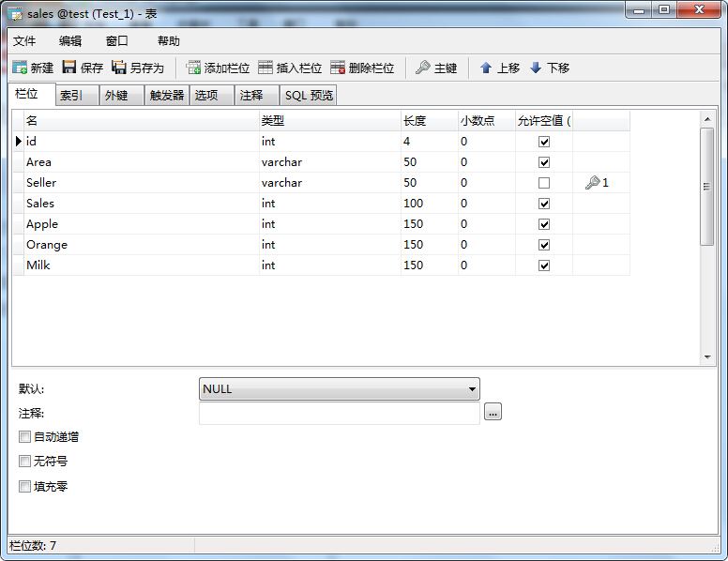Open the 编辑 menu
728x561 pixels.
pyautogui.click(x=70, y=41)
